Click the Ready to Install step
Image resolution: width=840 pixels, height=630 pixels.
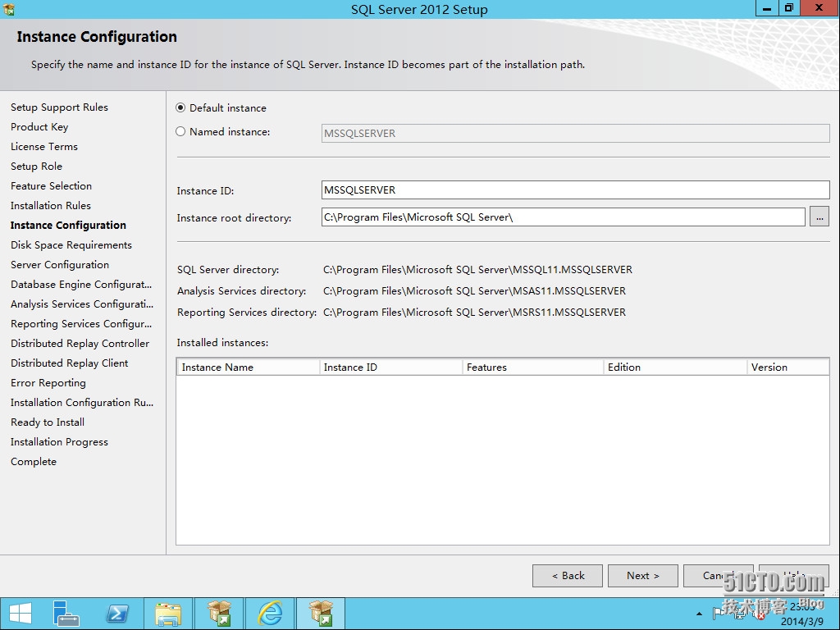click(x=48, y=422)
